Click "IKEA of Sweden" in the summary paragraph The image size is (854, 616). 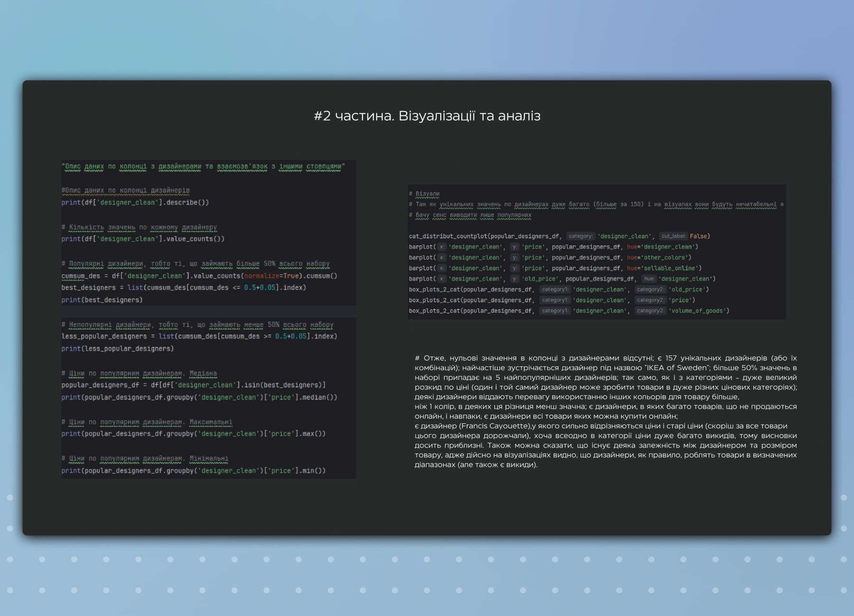(677, 368)
